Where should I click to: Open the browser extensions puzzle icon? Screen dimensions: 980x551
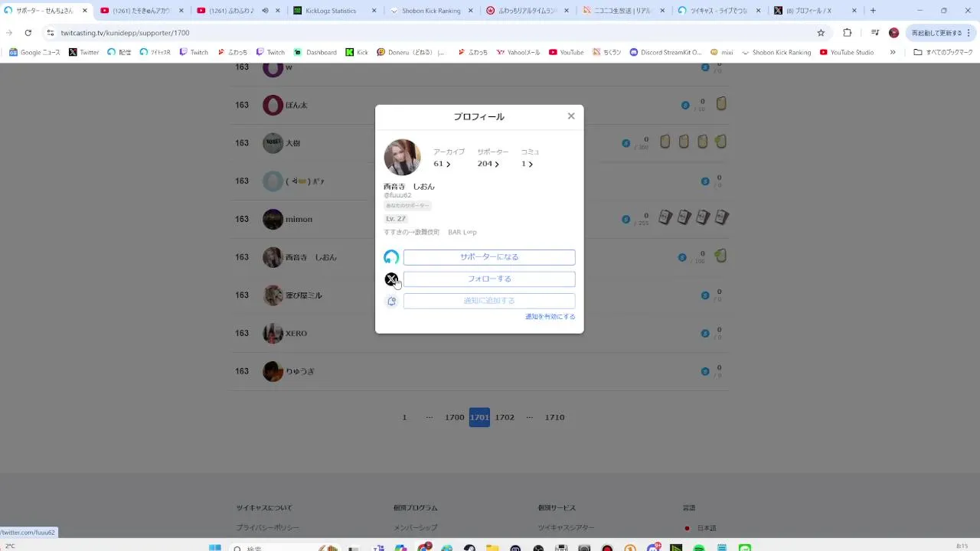click(x=847, y=33)
